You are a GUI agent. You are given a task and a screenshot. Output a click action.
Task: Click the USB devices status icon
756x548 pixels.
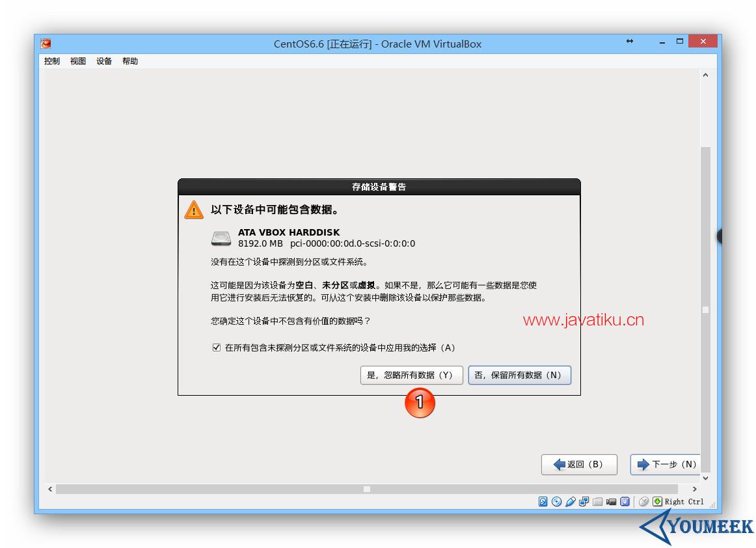pos(571,502)
